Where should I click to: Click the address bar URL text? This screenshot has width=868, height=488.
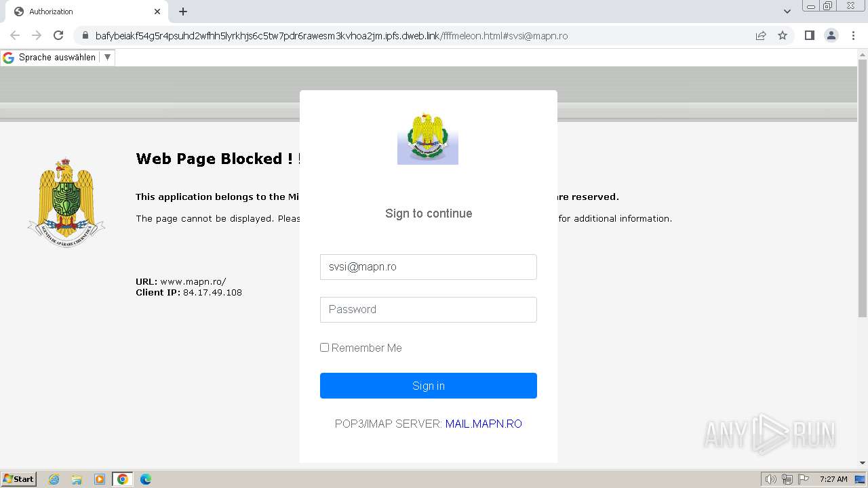332,36
